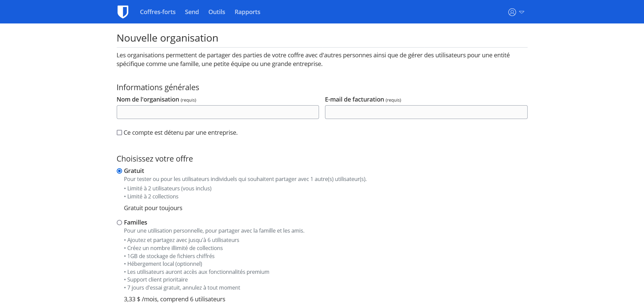
Task: Click the Familles plan label text
Action: 136,223
